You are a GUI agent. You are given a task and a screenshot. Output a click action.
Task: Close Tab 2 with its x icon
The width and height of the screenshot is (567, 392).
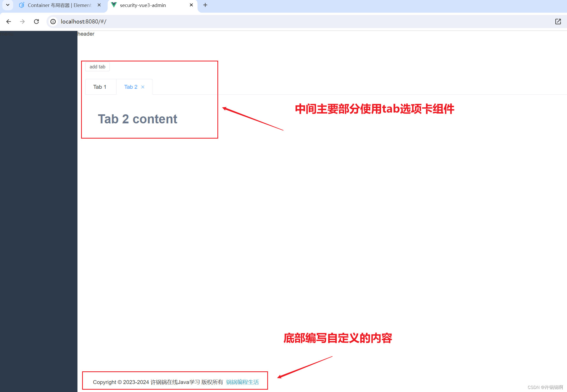[143, 87]
